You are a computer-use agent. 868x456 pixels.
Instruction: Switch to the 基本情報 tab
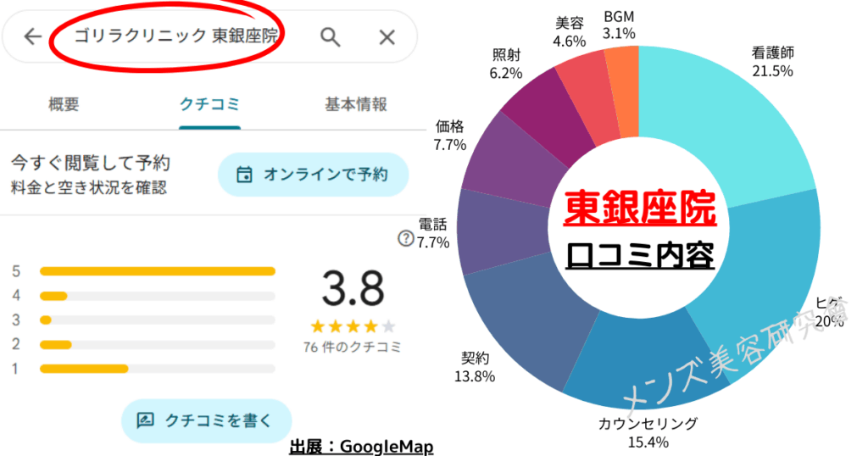(356, 104)
